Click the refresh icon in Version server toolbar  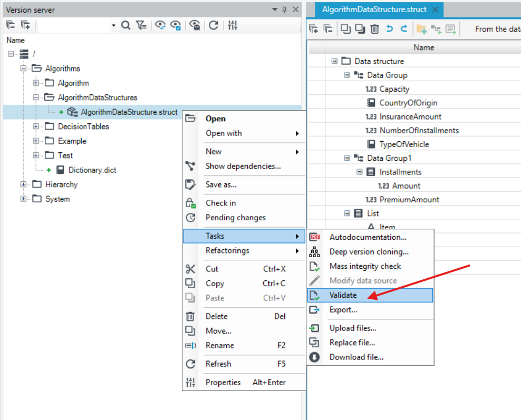point(214,25)
